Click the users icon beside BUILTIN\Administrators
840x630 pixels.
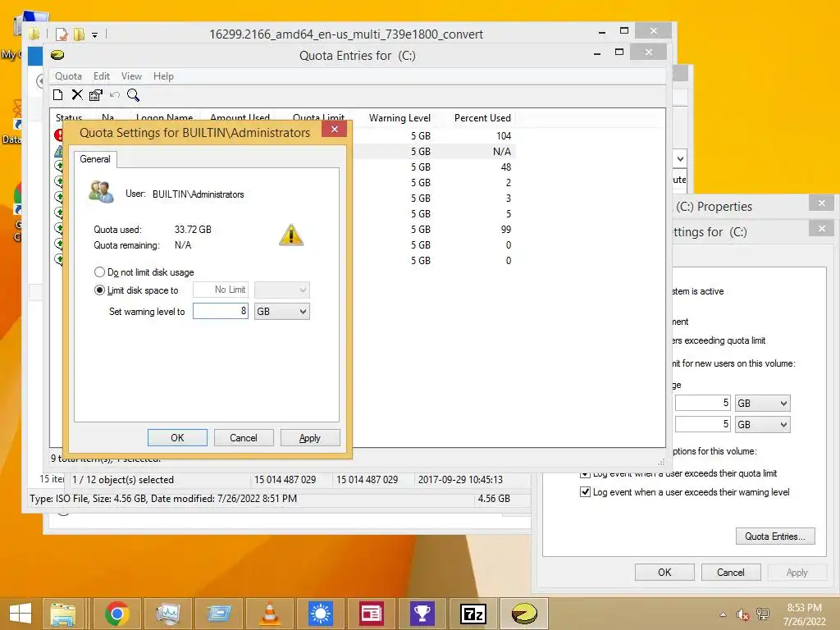[101, 192]
